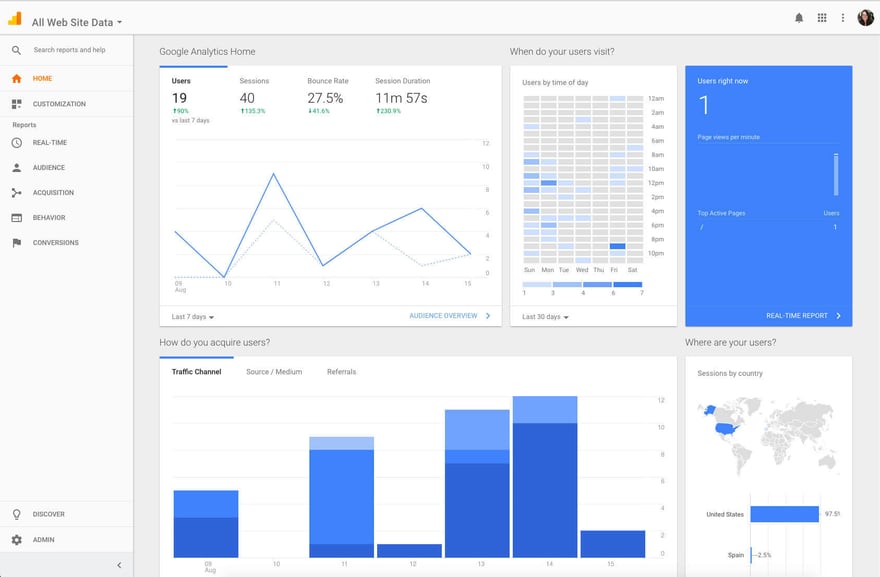Click the lightest heatmap legend swatch
Image resolution: width=880 pixels, height=577 pixels.
point(537,285)
